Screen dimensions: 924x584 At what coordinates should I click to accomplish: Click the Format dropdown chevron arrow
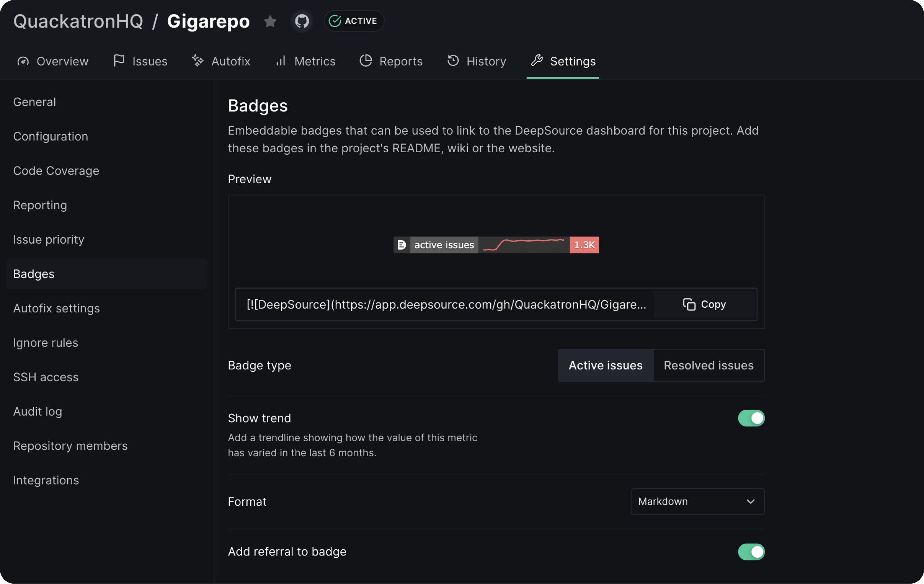point(750,501)
